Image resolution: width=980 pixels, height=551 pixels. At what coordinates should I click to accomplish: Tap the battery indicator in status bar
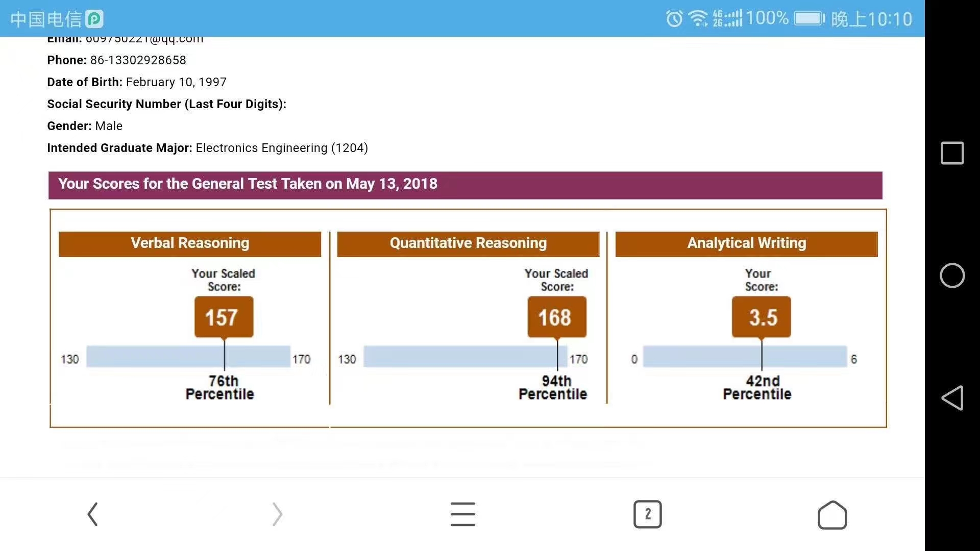[x=809, y=19]
